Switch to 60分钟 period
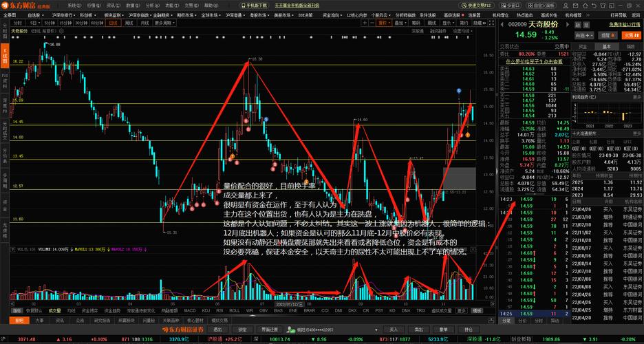644x344 pixels. click(x=97, y=23)
